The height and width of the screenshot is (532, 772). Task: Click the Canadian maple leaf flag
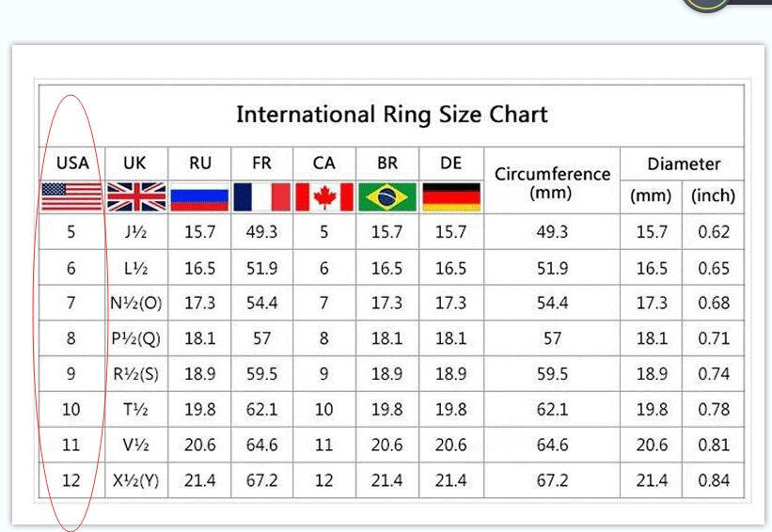[324, 196]
